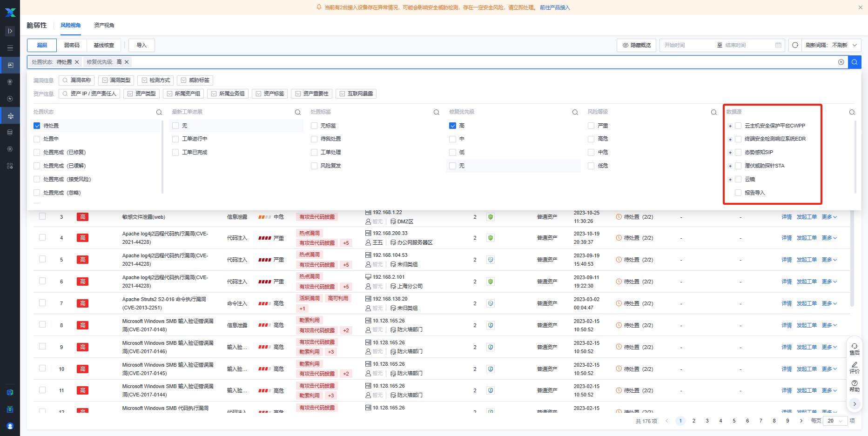This screenshot has width=868, height=436.
Task: Open the 刷新间隔 refresh interval dropdown
Action: pyautogui.click(x=831, y=45)
